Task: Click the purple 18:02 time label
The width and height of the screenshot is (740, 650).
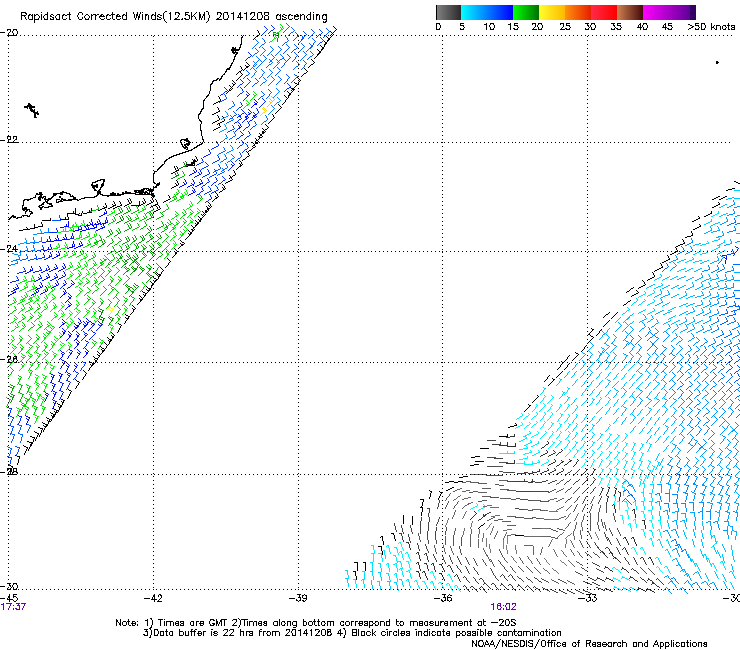Action: click(x=504, y=607)
